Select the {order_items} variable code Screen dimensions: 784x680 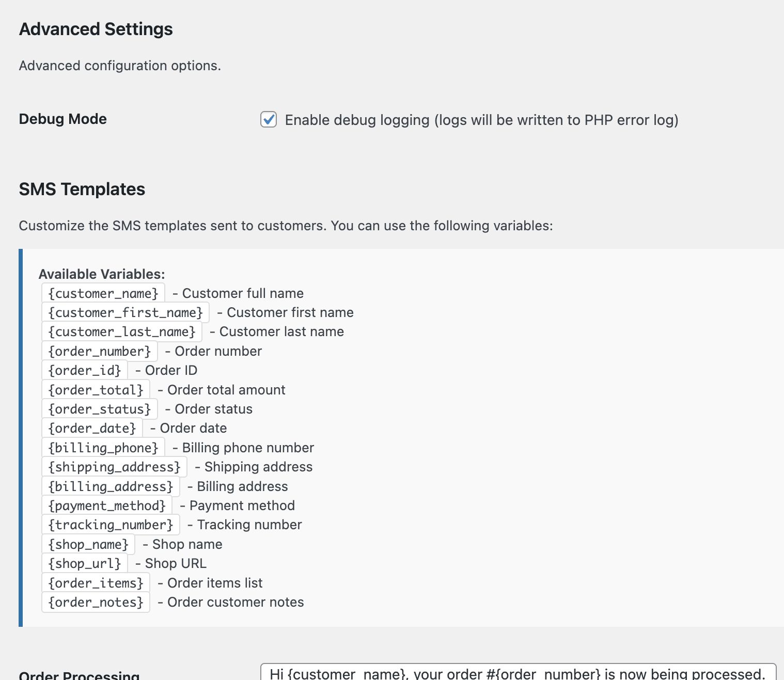pyautogui.click(x=96, y=583)
